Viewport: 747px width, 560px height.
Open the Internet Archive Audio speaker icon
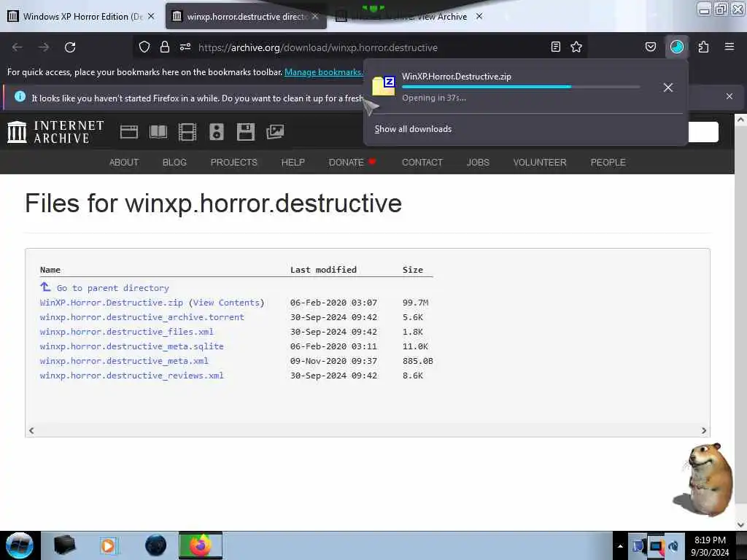(216, 132)
